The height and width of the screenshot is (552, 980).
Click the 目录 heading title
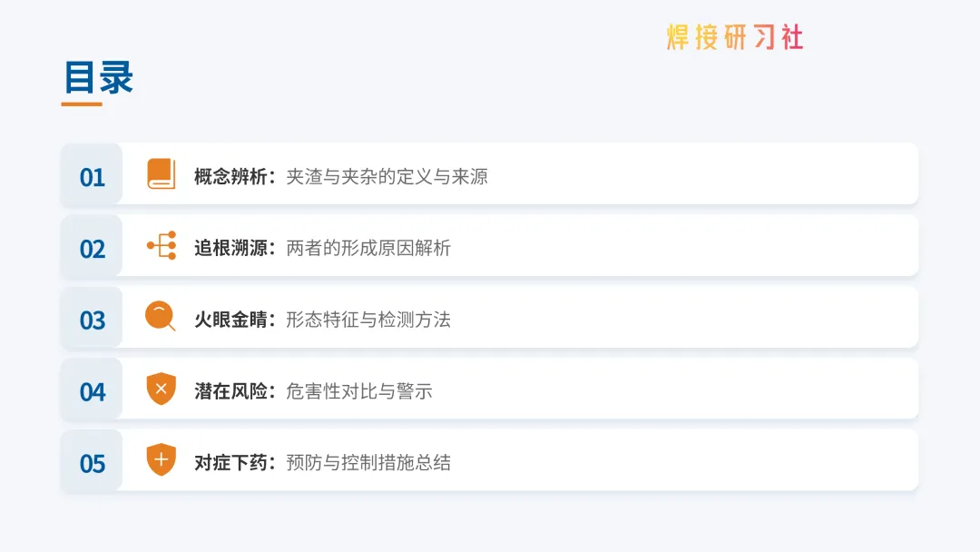pyautogui.click(x=99, y=77)
